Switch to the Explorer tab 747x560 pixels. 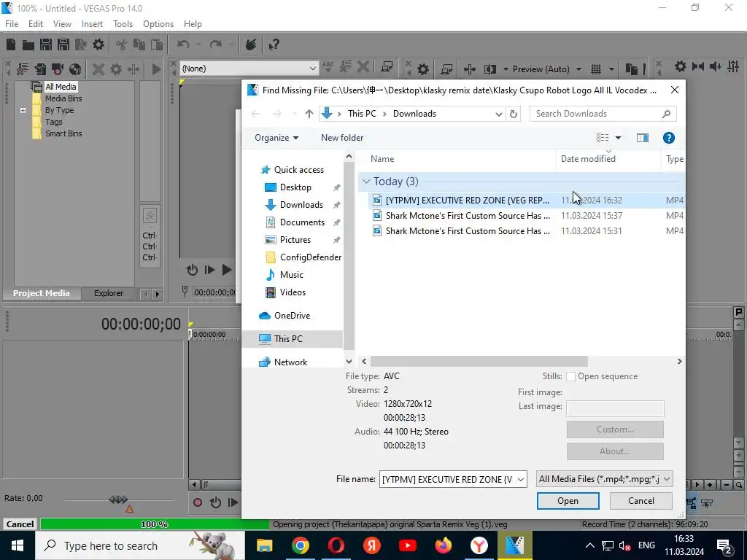point(109,293)
